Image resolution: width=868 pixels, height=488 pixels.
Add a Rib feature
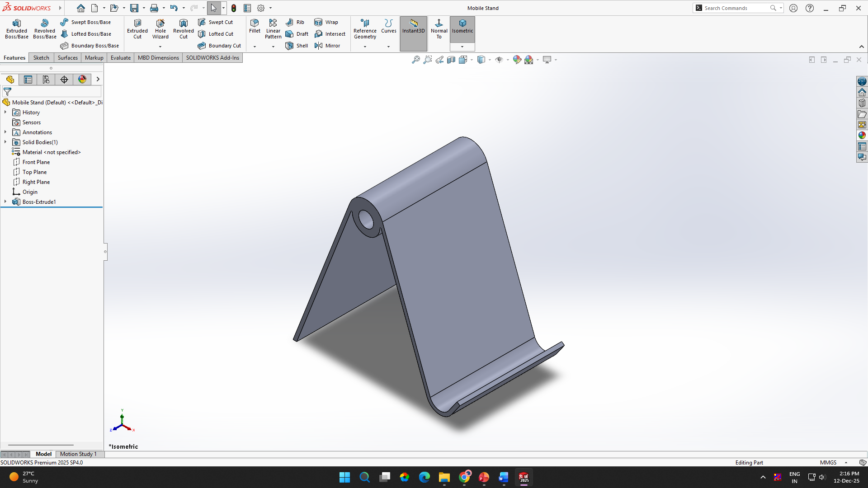[x=295, y=22]
